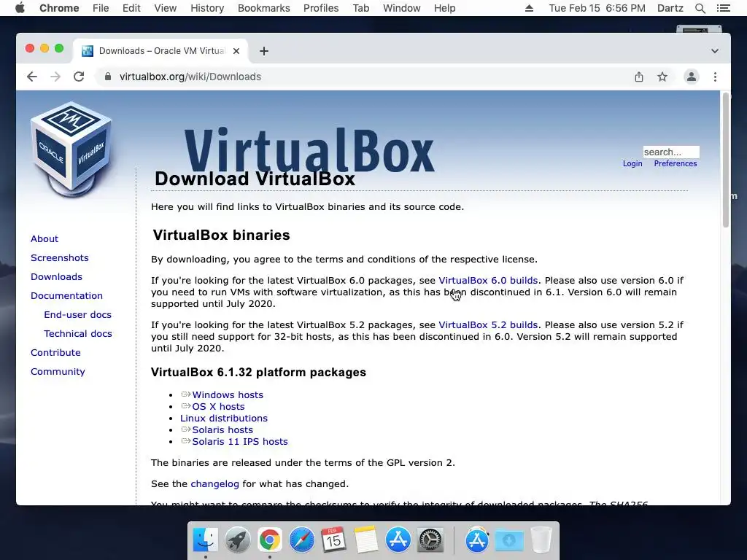Launch Safari from the Dock
Viewport: 747px width, 560px height.
(x=301, y=540)
